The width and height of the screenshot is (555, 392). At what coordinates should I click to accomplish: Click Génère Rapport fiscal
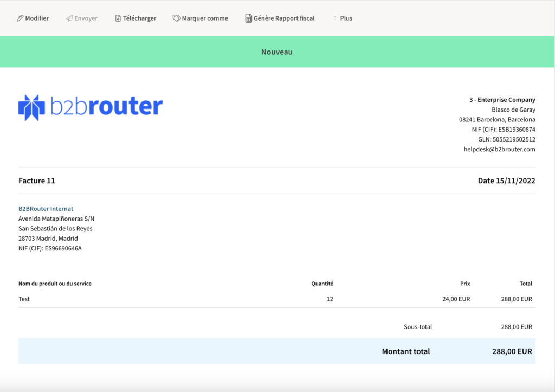tap(280, 18)
